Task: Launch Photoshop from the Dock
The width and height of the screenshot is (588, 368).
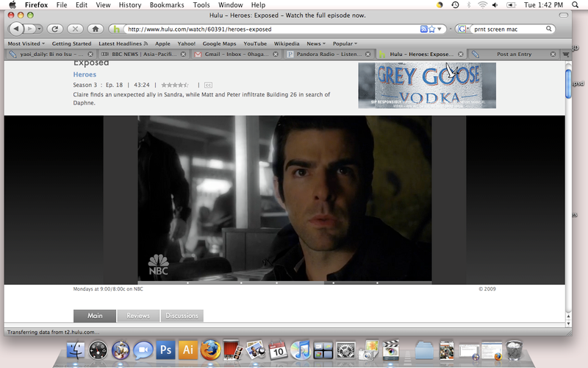Action: (165, 350)
